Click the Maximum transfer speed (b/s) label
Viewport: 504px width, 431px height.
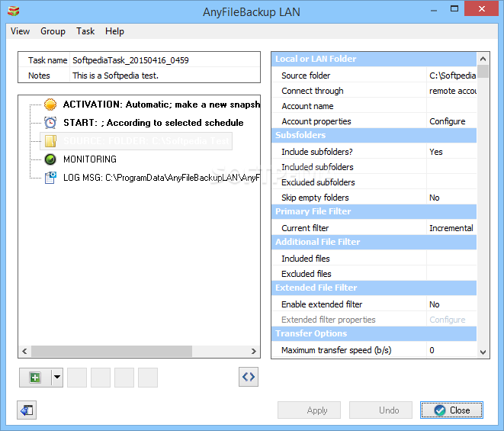336,350
